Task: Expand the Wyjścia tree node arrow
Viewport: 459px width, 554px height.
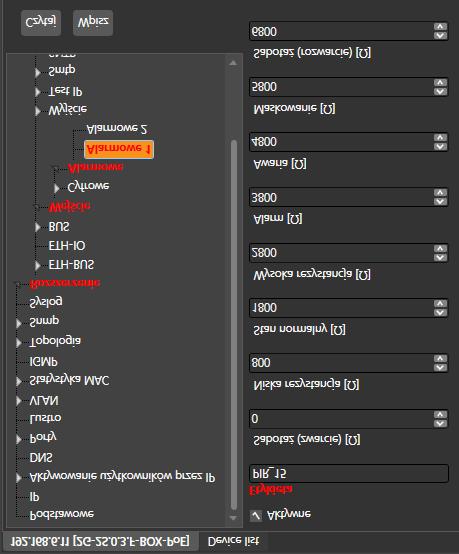Action: [38, 111]
